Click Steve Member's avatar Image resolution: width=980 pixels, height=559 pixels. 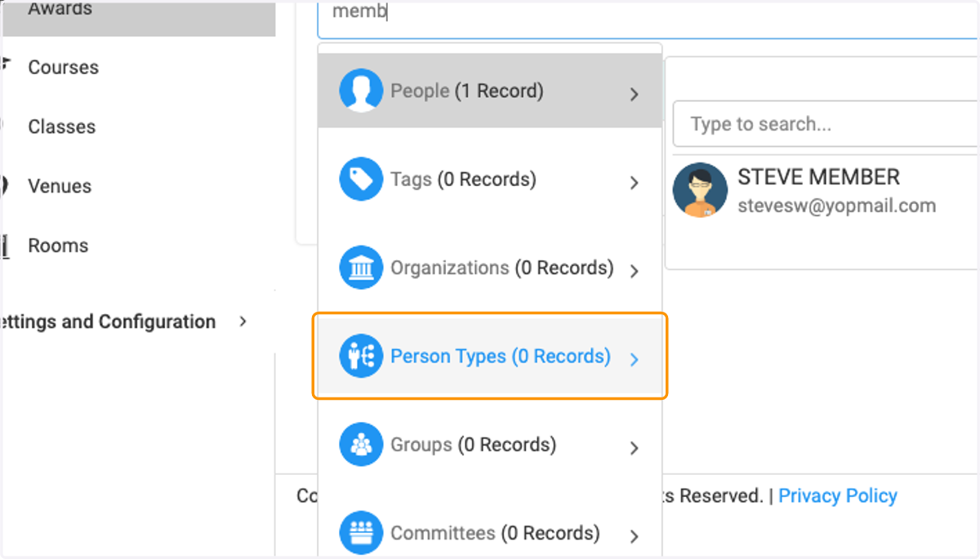pyautogui.click(x=700, y=190)
